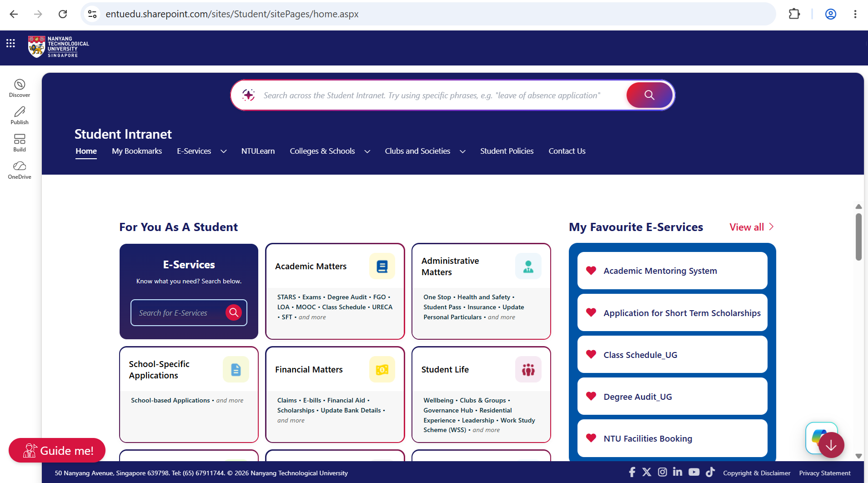Open My Bookmarks menu item
Image resolution: width=868 pixels, height=483 pixels.
(137, 151)
